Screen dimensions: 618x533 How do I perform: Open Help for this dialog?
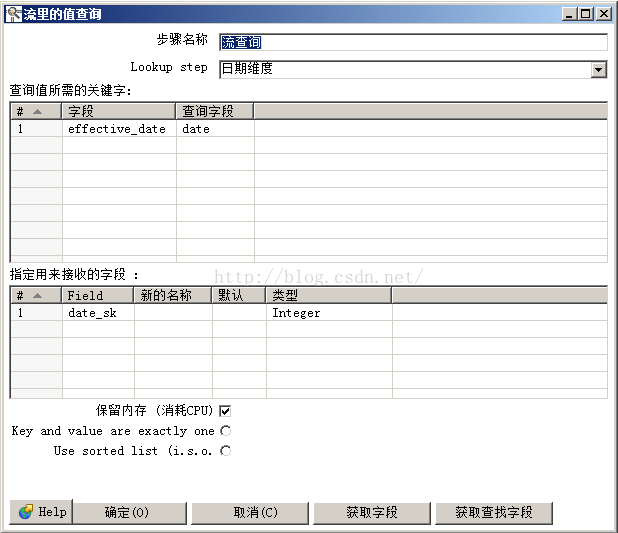point(41,512)
